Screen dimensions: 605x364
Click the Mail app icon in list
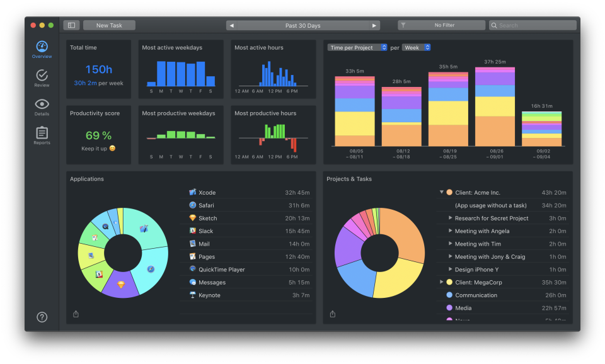193,243
